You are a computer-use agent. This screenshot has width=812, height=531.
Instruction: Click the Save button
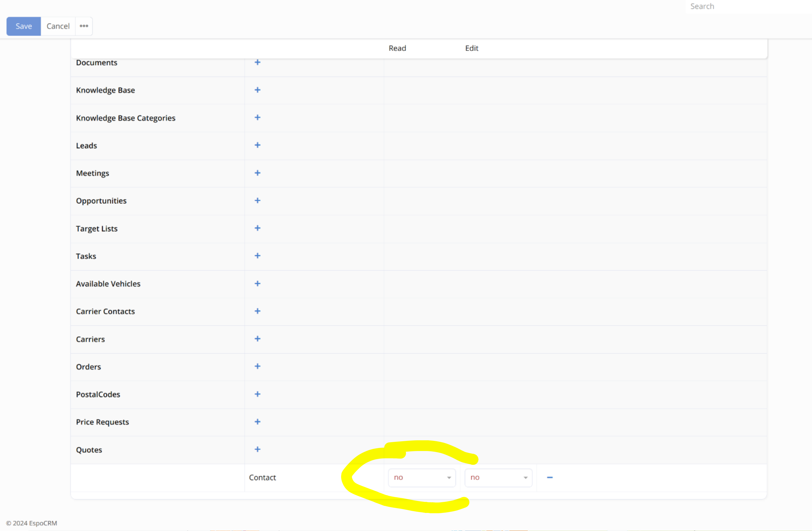click(24, 26)
